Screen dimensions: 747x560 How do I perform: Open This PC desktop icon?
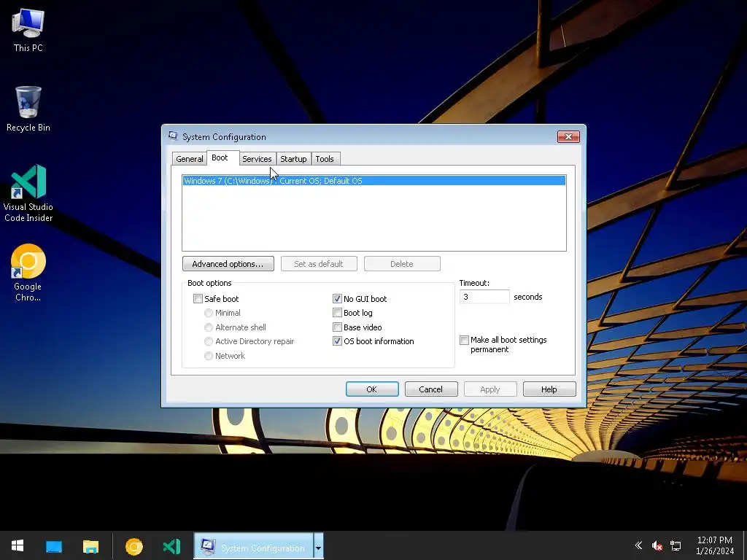(28, 30)
